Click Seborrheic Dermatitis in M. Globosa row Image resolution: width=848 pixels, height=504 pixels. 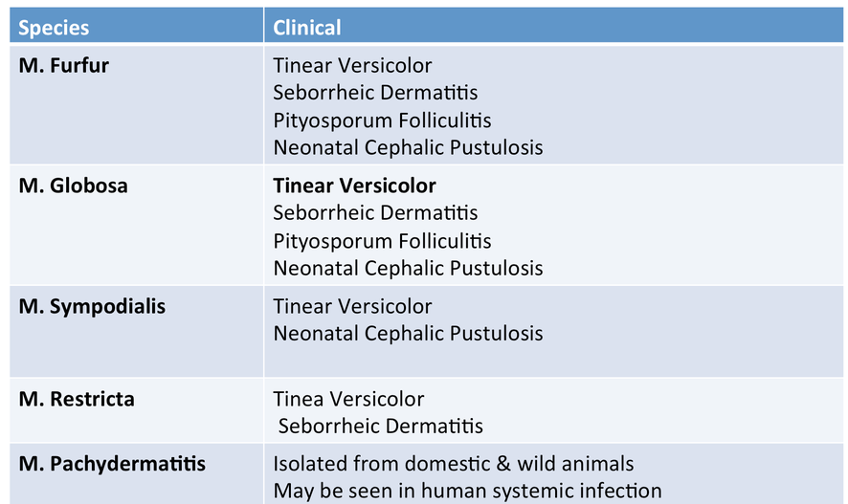tap(375, 213)
